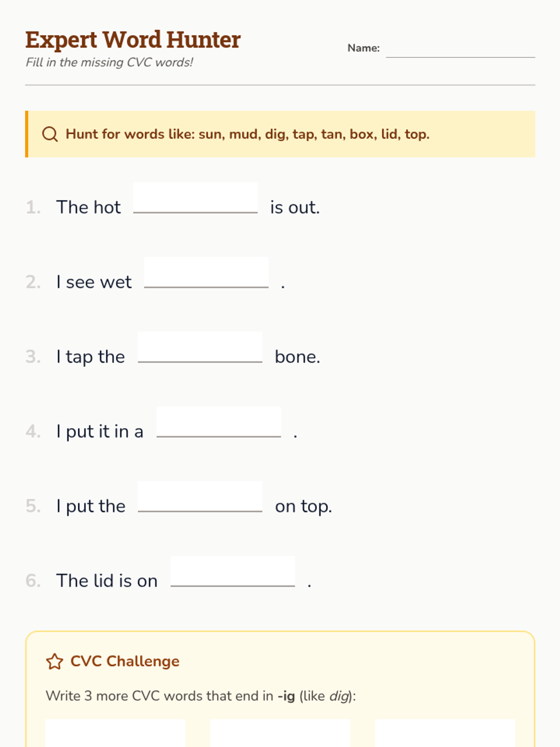Click the "Write 3 more CVC words" instruction
The image size is (560, 747).
tap(201, 696)
